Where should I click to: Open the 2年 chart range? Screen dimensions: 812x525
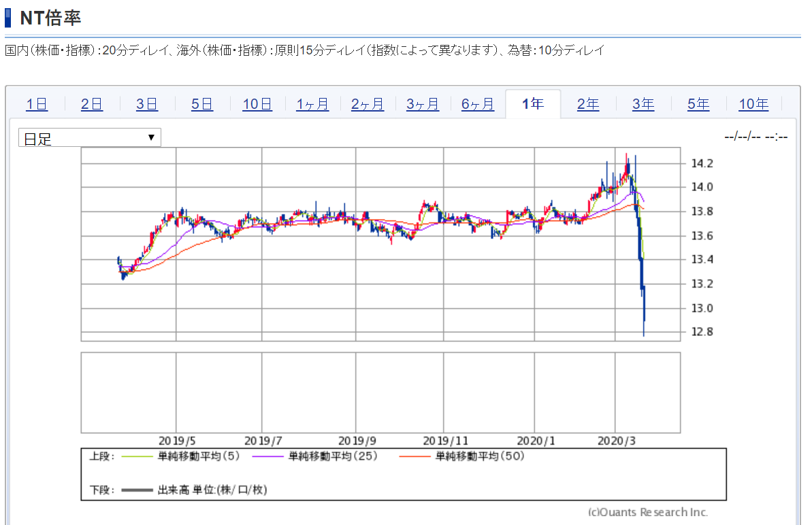(588, 104)
